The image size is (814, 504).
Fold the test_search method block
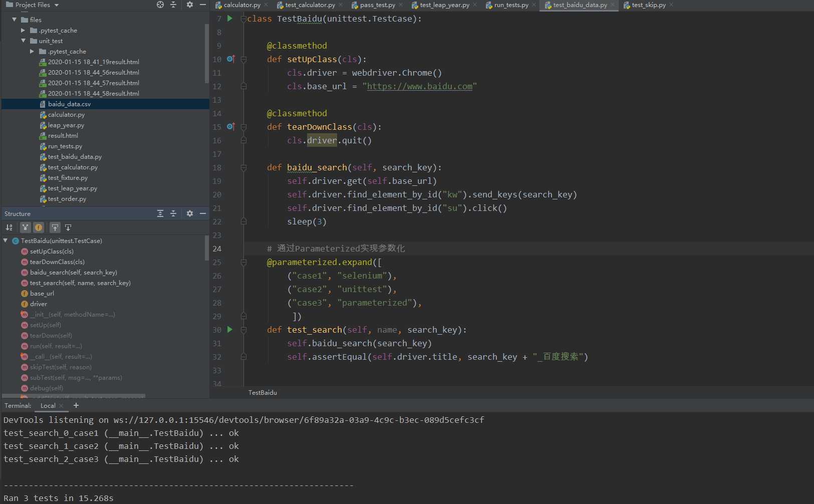click(x=243, y=330)
